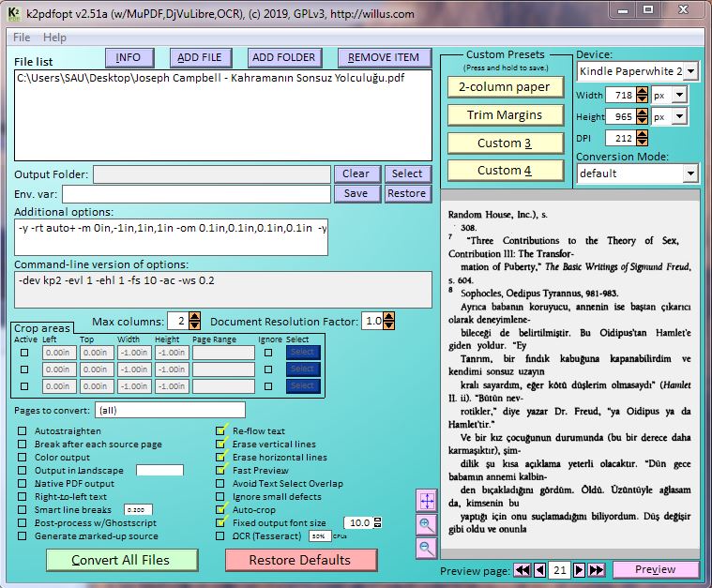Screen dimensions: 712x588
Task: Click the Additional options text box
Action: pyautogui.click(x=171, y=237)
